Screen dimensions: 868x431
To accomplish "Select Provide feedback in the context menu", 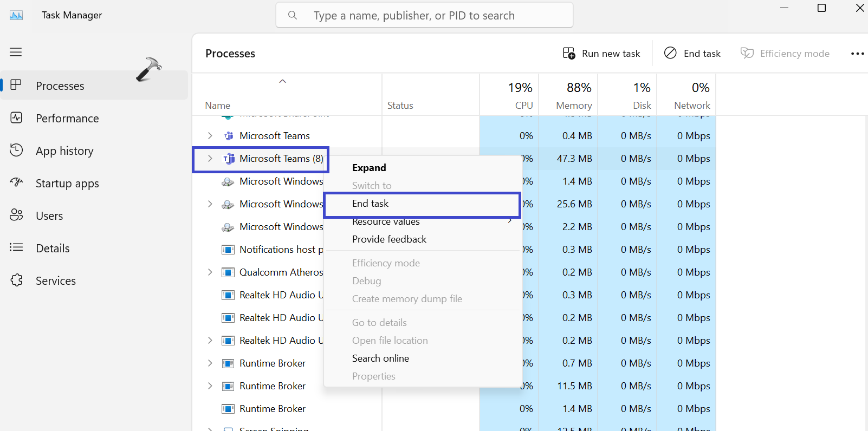I will (389, 239).
